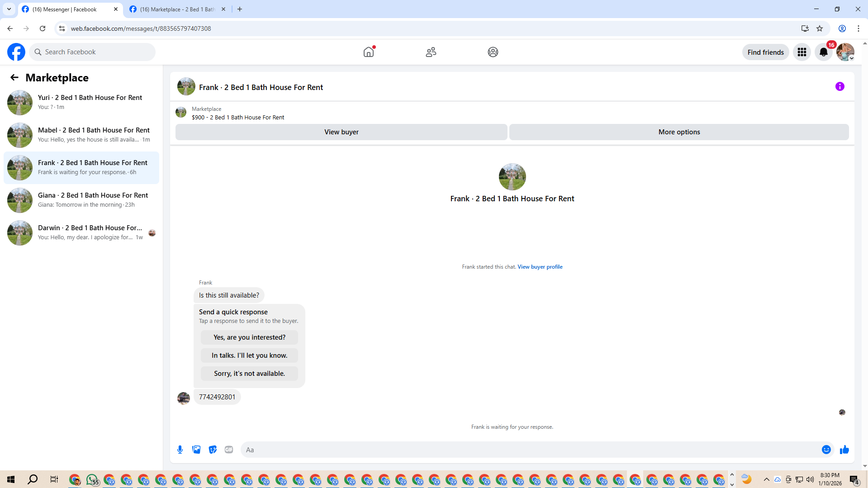The width and height of the screenshot is (868, 488).
Task: Choose a sticker icon
Action: pos(213,450)
